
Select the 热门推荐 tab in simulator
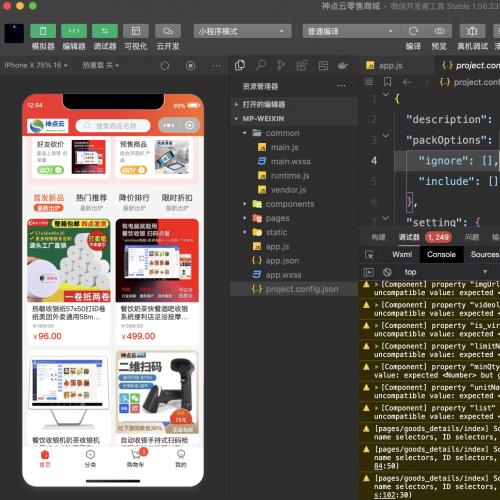pyautogui.click(x=91, y=198)
